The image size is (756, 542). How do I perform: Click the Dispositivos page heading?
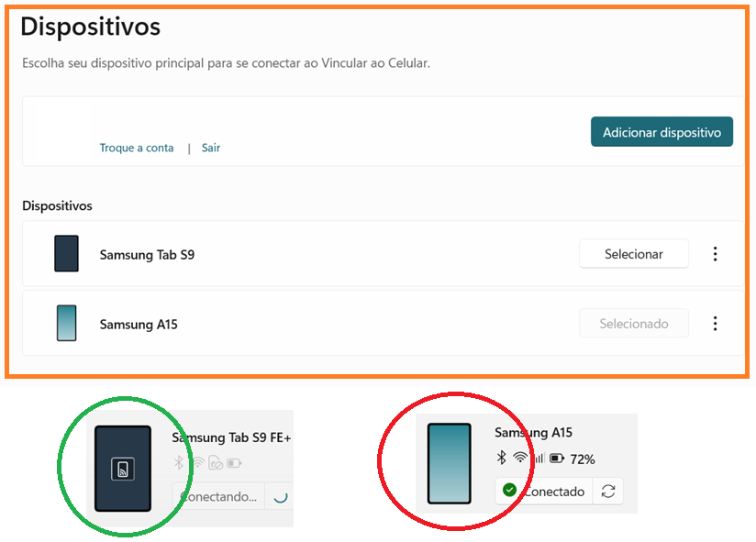(91, 27)
